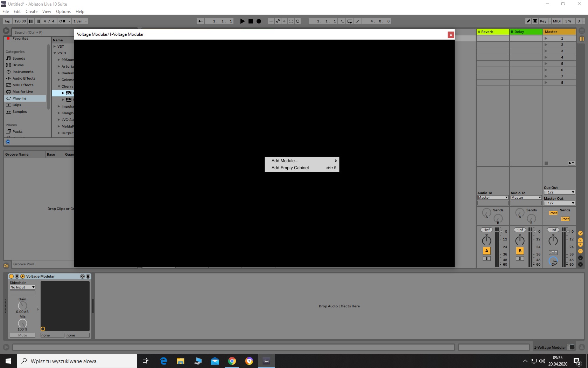The width and height of the screenshot is (588, 368).
Task: Expand the Klanghelm folder row
Action: 59,113
